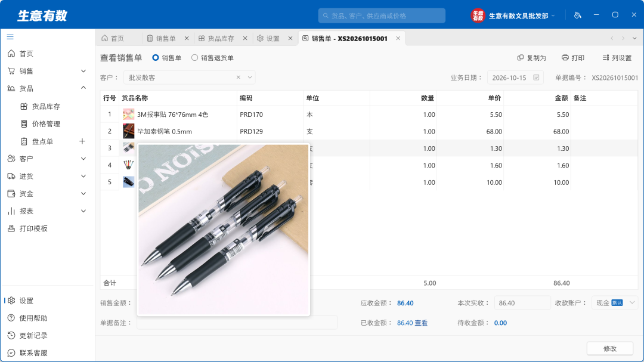Open the theme skin icon in title bar
The height and width of the screenshot is (362, 644).
click(x=577, y=16)
